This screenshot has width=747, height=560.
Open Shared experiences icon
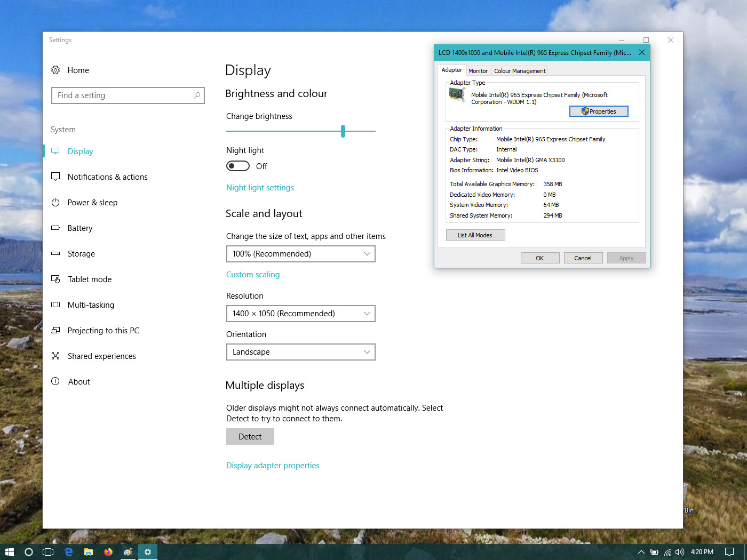pos(55,356)
